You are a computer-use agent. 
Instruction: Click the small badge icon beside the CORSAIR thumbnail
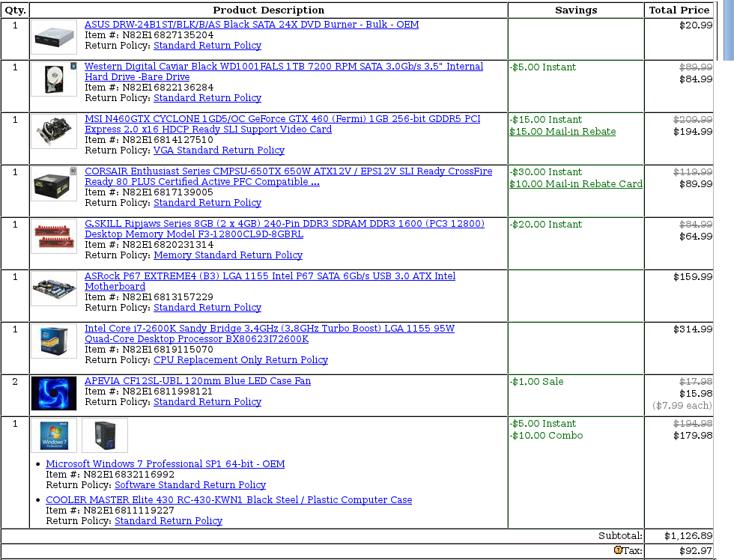[x=73, y=171]
